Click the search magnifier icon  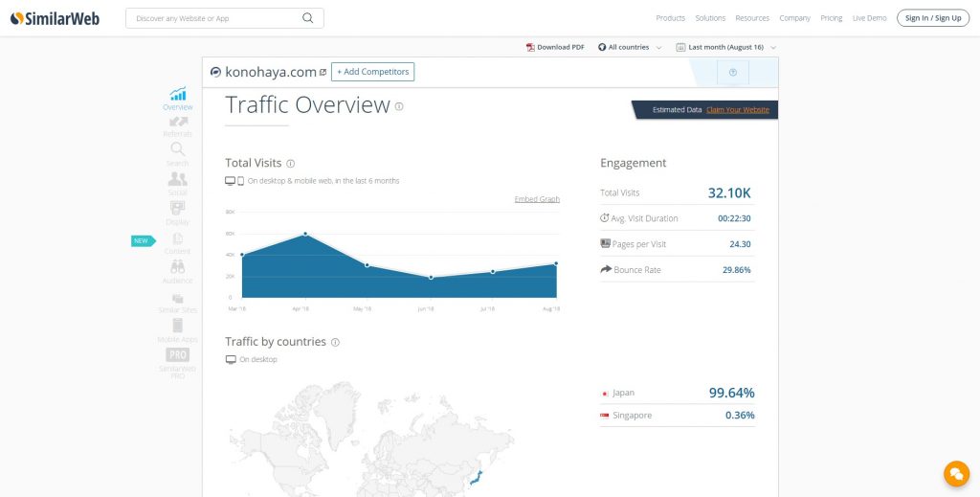pyautogui.click(x=307, y=18)
